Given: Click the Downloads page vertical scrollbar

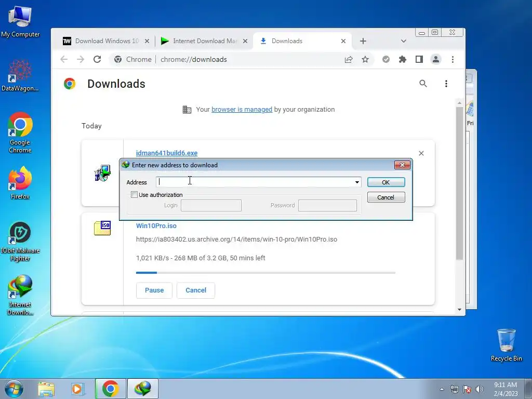Looking at the screenshot, I should tap(459, 183).
